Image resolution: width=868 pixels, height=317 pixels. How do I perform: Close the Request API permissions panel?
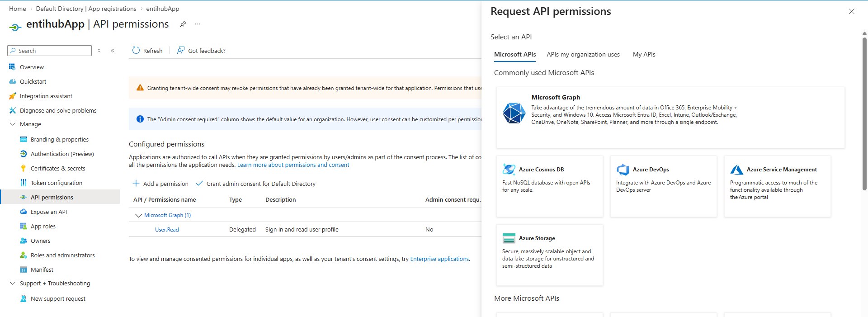852,11
